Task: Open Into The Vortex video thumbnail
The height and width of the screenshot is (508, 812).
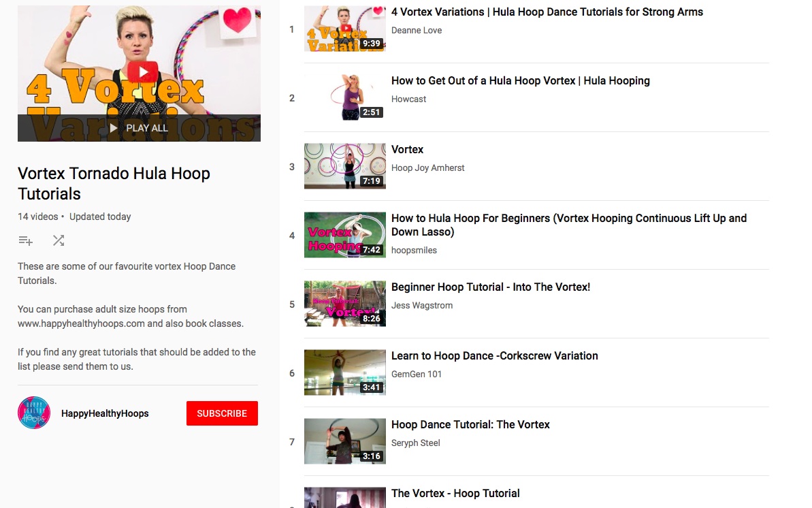Action: tap(345, 304)
